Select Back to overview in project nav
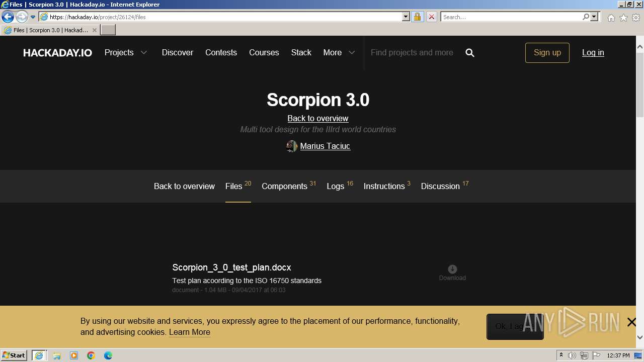644x362 pixels. coord(184,186)
